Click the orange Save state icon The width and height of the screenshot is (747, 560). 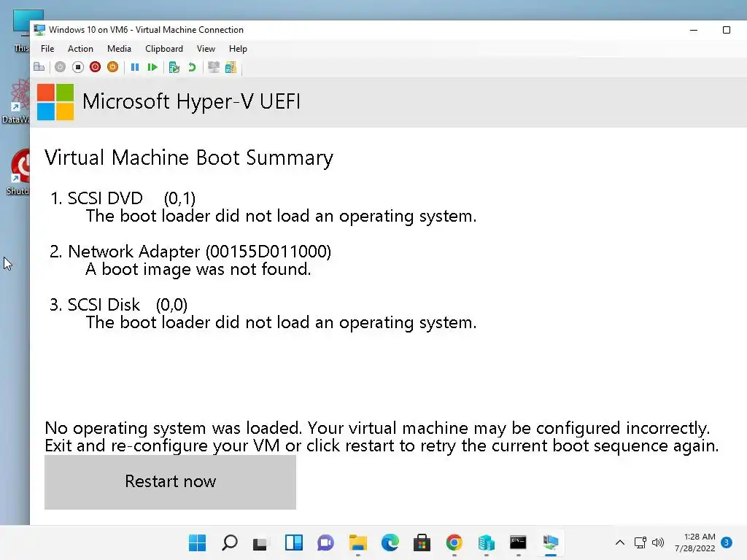tap(112, 67)
